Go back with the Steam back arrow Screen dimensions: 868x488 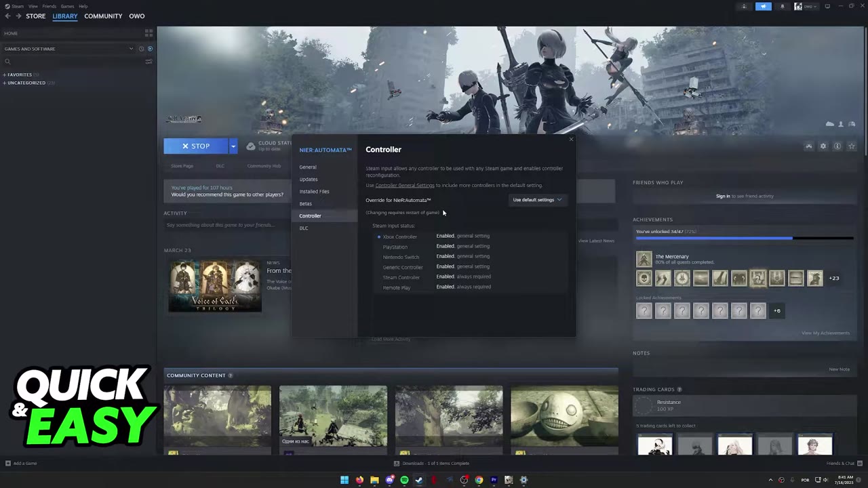click(x=7, y=16)
